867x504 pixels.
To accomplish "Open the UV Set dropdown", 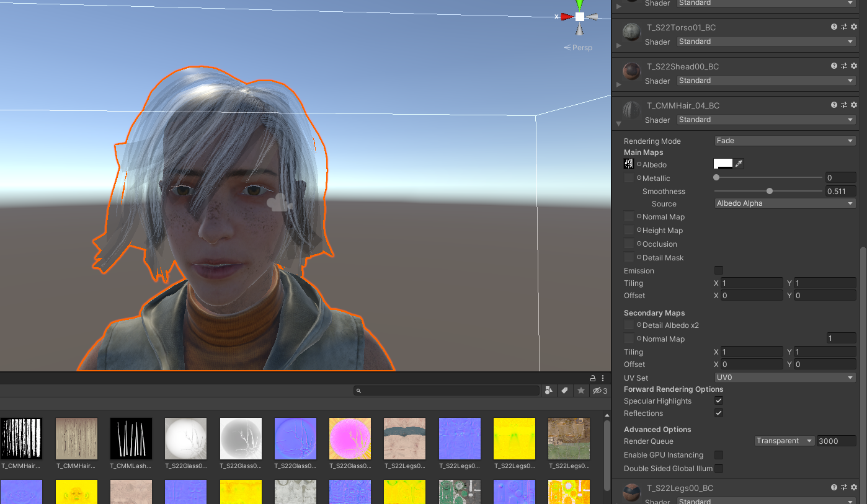I will click(x=785, y=377).
